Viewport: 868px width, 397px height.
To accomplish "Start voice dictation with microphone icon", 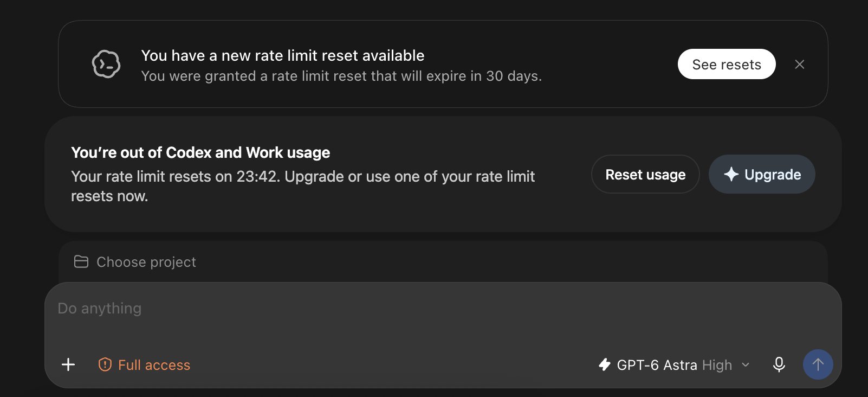I will click(779, 364).
